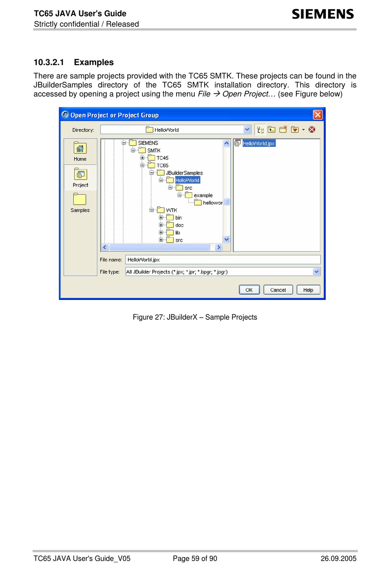Click the File name input field
392x569 pixels.
[x=223, y=260]
